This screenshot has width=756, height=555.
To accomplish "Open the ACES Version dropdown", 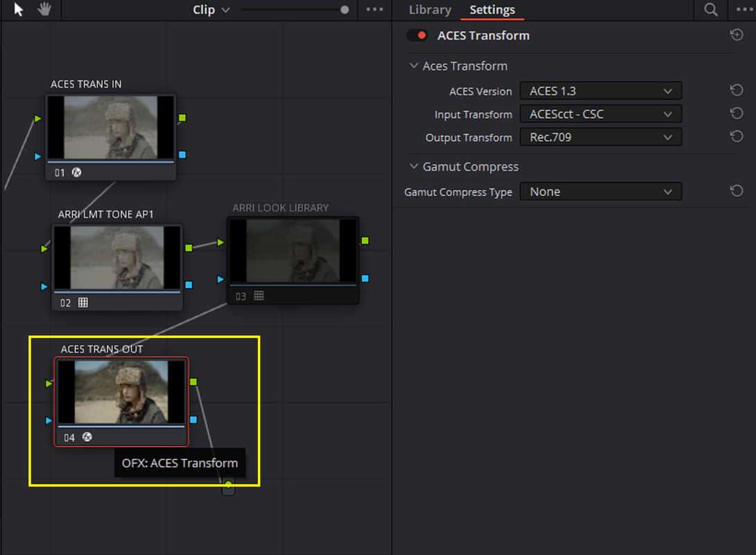I will tap(600, 91).
